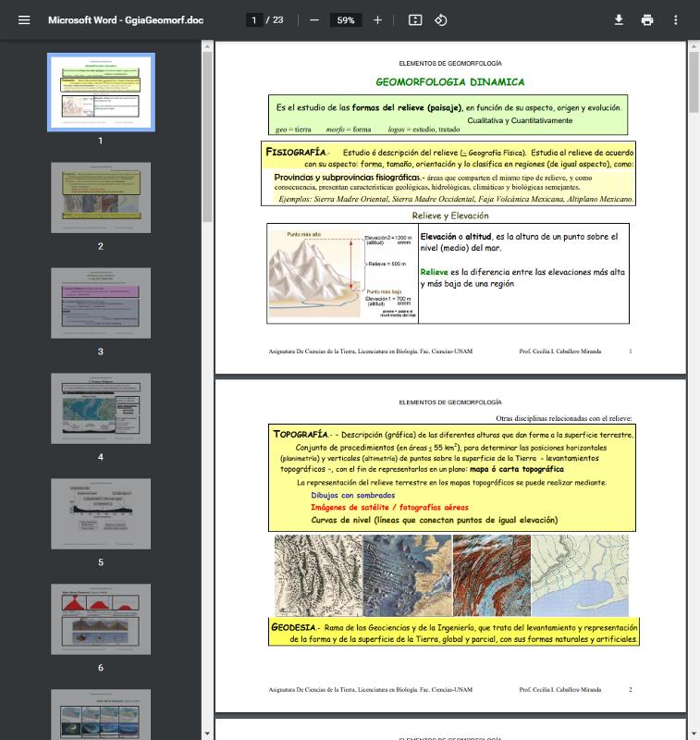
Task: Click the mountain elevation diagram image
Action: click(x=342, y=274)
